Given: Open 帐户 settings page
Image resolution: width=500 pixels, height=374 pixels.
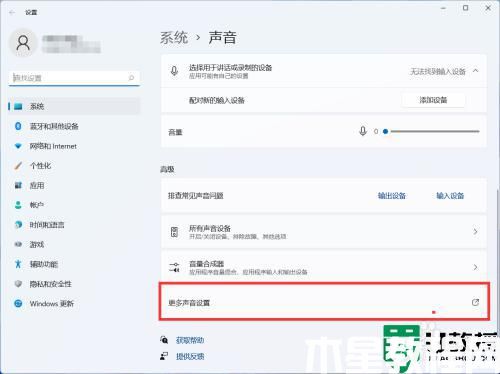Looking at the screenshot, I should click(x=74, y=205).
